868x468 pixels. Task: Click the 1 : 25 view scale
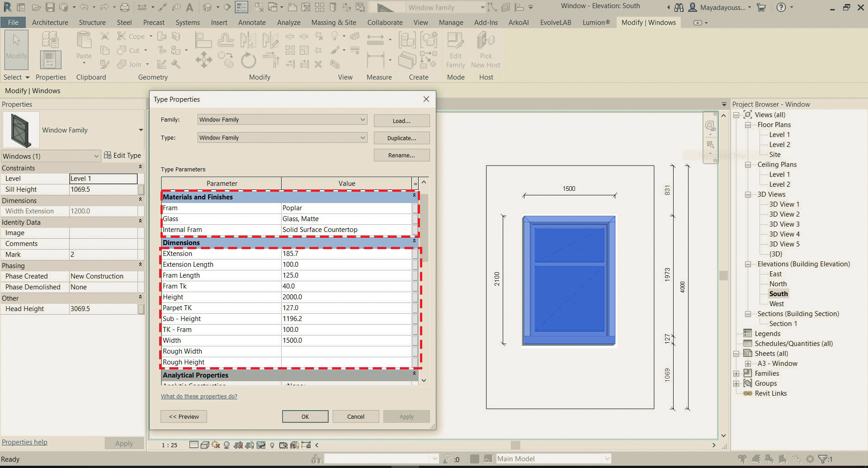click(x=170, y=445)
